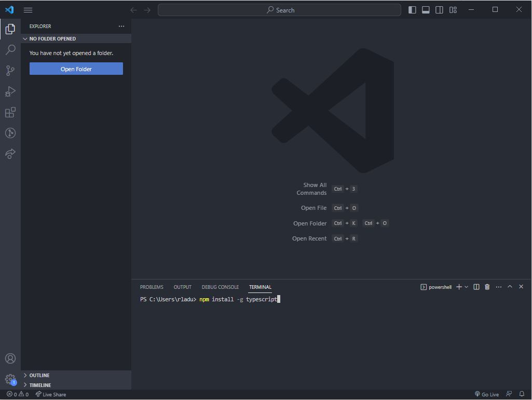Open the launch profile dropdown arrow
532x400 pixels.
(467, 287)
